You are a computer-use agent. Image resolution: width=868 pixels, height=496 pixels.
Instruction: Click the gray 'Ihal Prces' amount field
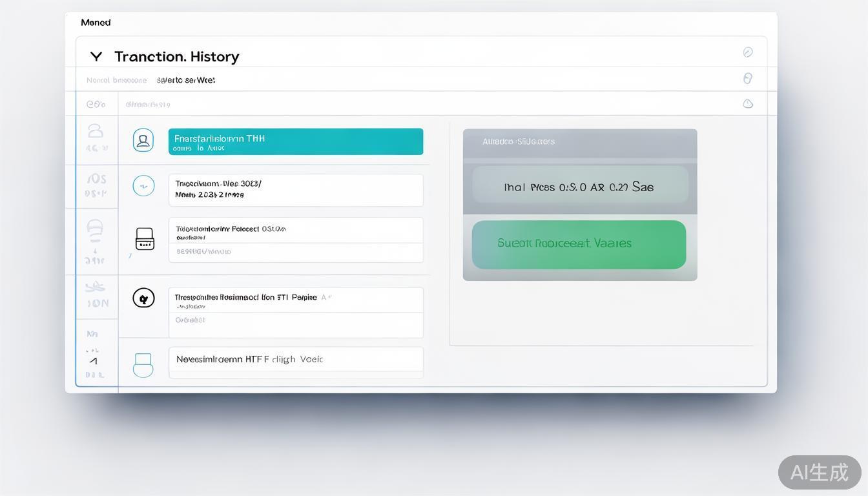pos(579,187)
